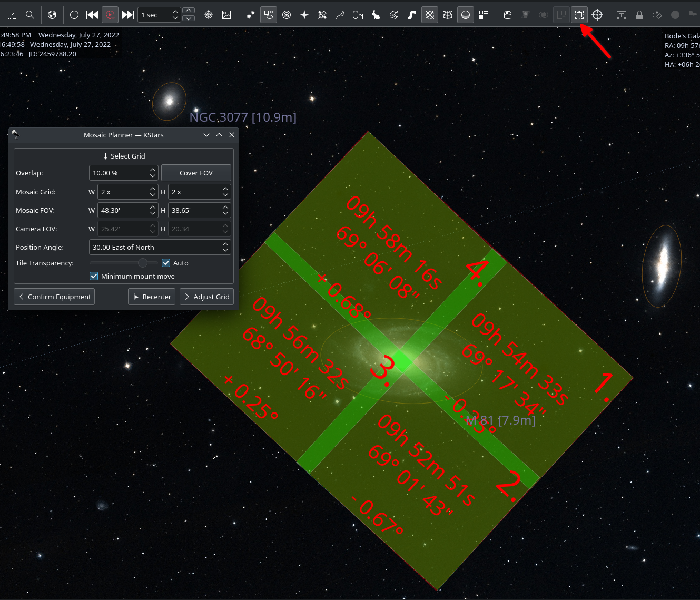The height and width of the screenshot is (600, 700).
Task: Toggle the Auto transparency checkbox
Action: (x=166, y=263)
